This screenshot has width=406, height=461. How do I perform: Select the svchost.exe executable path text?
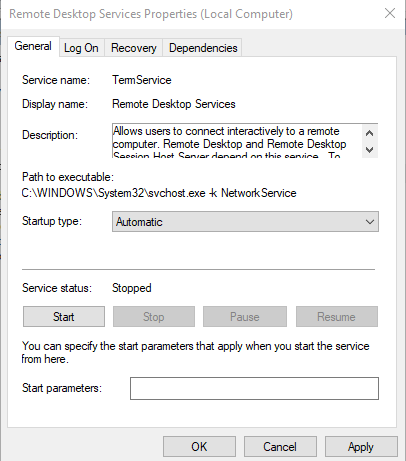pos(159,193)
